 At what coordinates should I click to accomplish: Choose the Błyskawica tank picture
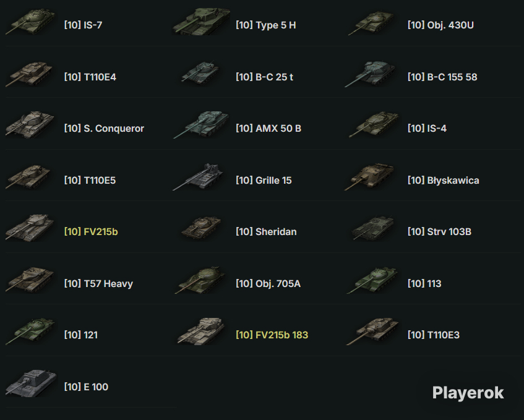point(369,177)
